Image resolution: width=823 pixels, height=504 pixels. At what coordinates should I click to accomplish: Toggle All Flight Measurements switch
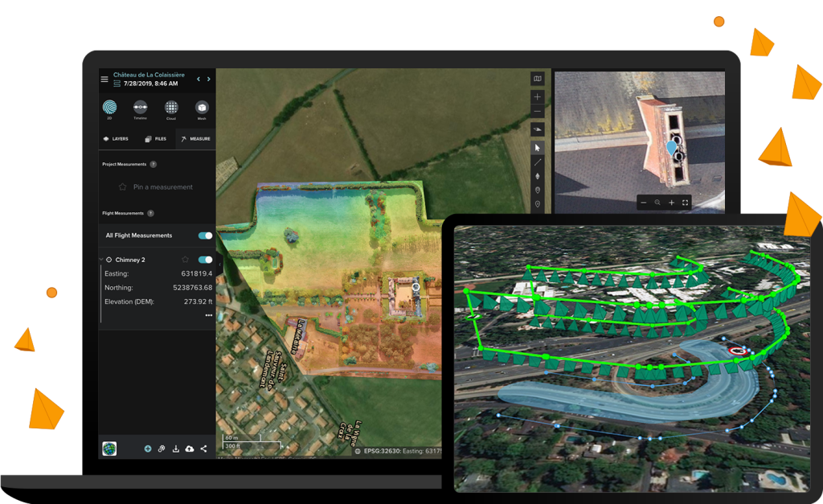click(x=205, y=236)
